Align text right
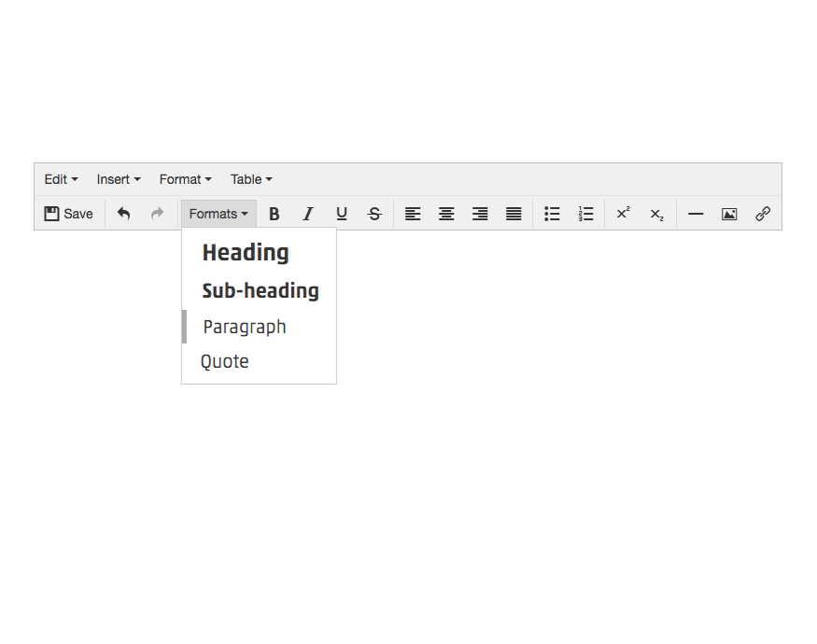The image size is (817, 644). click(x=480, y=214)
